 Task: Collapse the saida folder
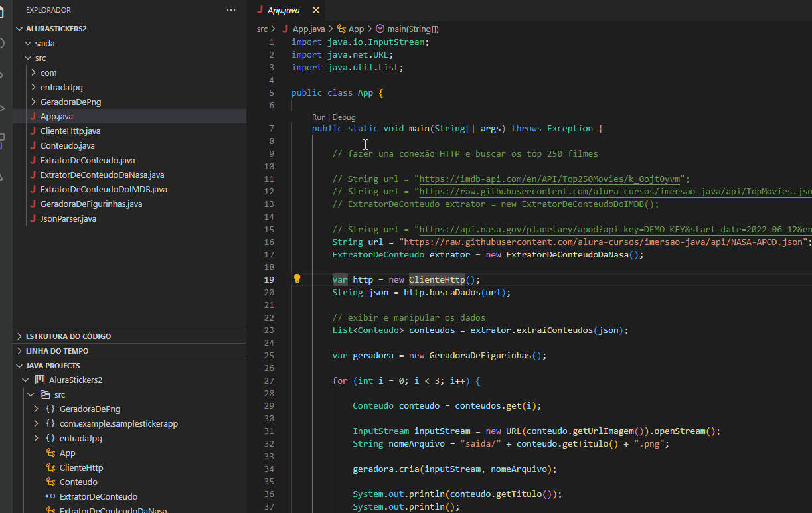[28, 43]
